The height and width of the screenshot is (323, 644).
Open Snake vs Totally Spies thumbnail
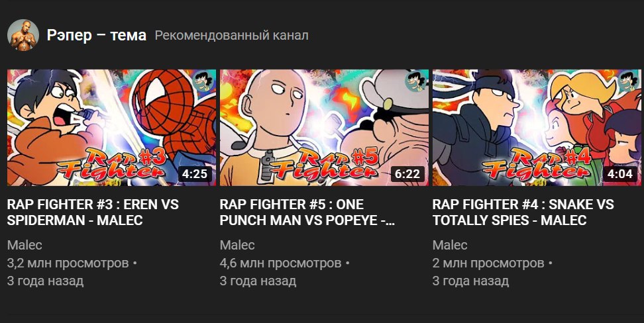pos(537,128)
